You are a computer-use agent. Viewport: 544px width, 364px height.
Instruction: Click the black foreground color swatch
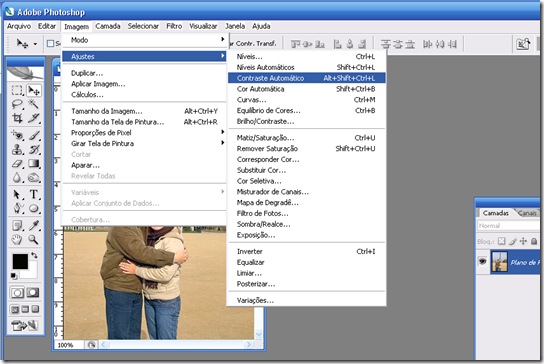tap(20, 261)
